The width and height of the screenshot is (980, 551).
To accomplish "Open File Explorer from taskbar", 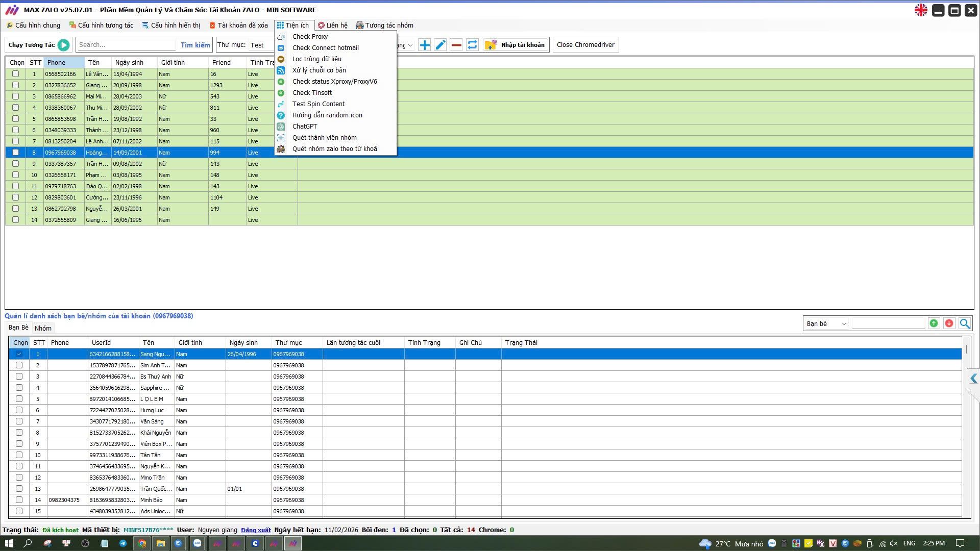I will (x=160, y=543).
